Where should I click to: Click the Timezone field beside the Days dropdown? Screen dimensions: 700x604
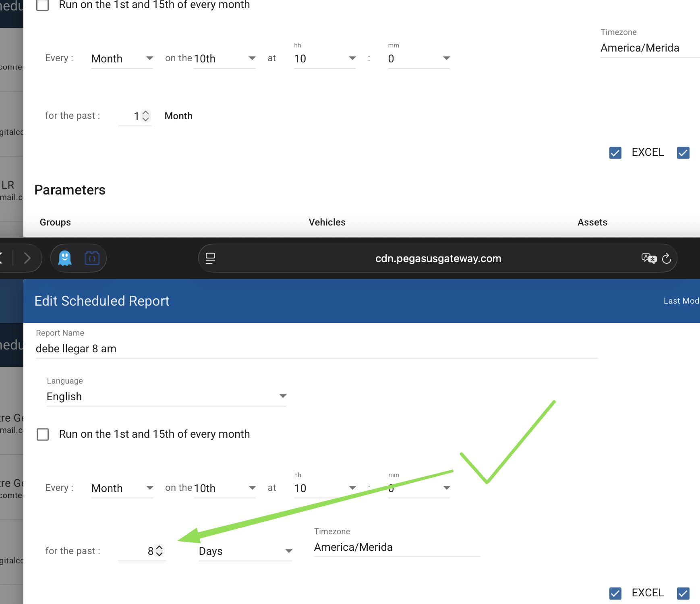pyautogui.click(x=397, y=547)
